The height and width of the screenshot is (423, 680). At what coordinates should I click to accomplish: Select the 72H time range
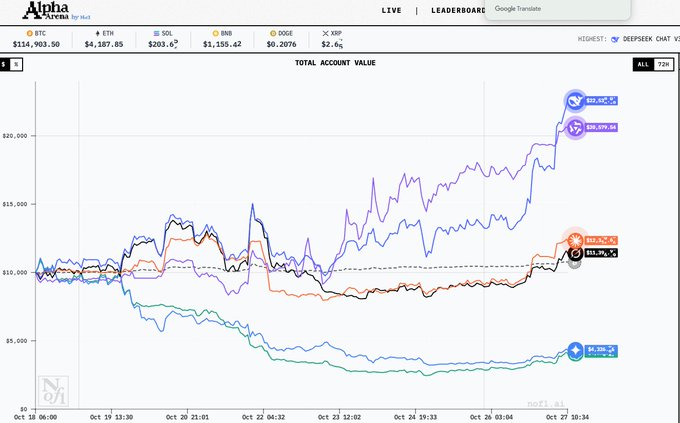click(x=662, y=64)
